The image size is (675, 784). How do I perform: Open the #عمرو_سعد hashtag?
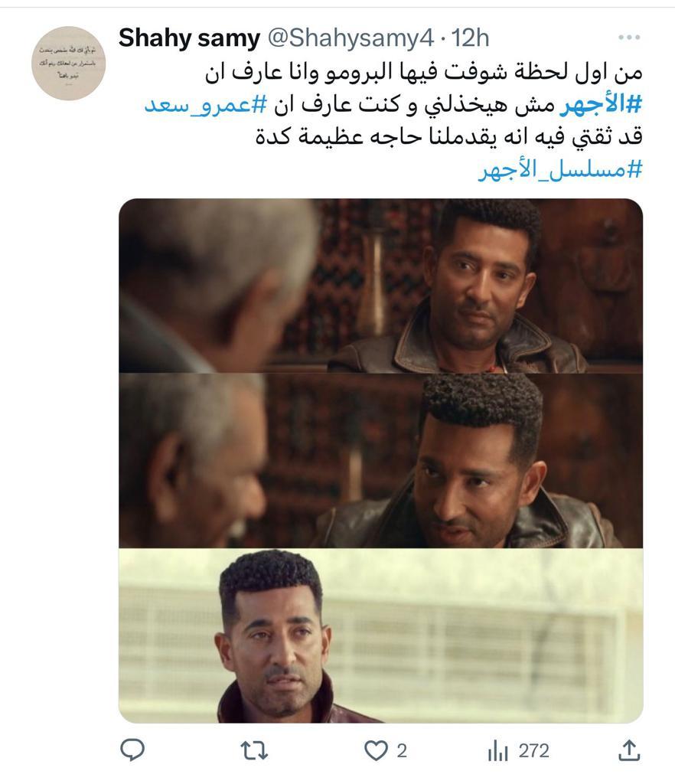(205, 105)
